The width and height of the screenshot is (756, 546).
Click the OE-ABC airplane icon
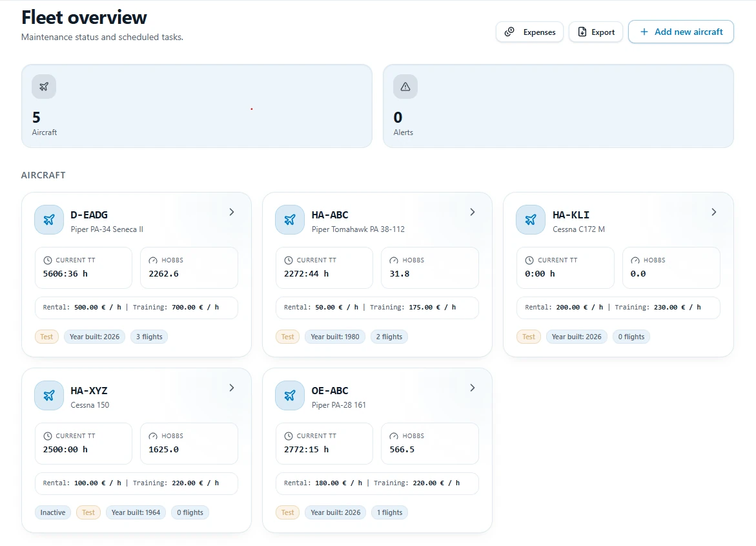(x=290, y=396)
